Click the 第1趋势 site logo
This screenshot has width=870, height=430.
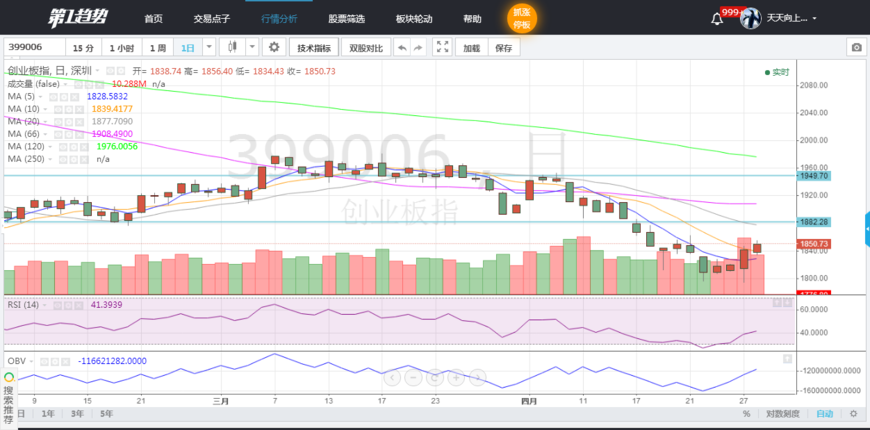[x=77, y=17]
